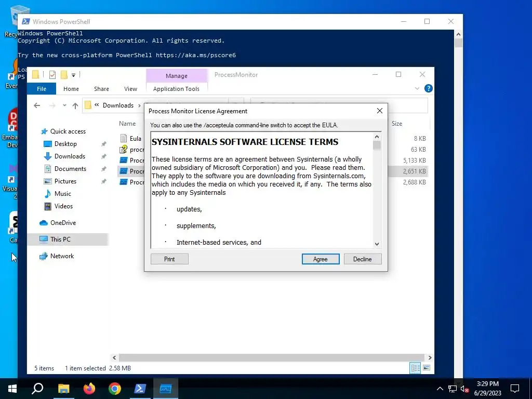Viewport: 532px width, 399px height.
Task: Maximize the Windows PowerShell window
Action: pyautogui.click(x=427, y=21)
